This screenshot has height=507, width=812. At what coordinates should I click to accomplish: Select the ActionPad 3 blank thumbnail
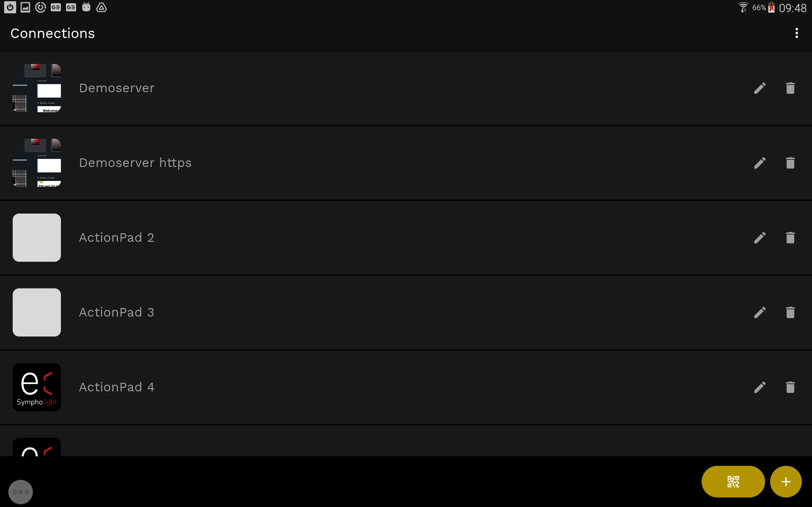(x=37, y=312)
